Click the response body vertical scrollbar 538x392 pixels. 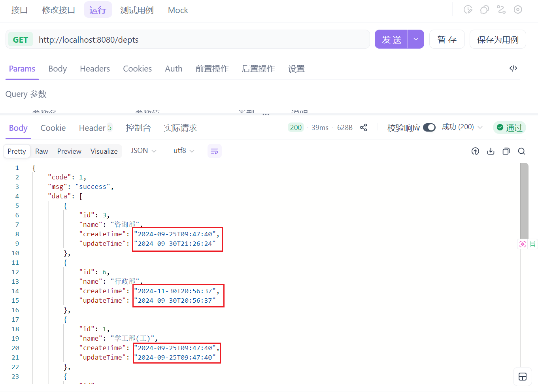(524, 201)
